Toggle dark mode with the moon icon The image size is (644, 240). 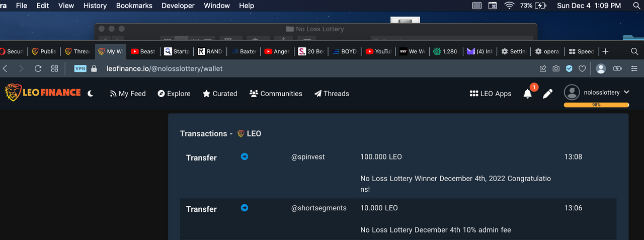click(x=91, y=93)
